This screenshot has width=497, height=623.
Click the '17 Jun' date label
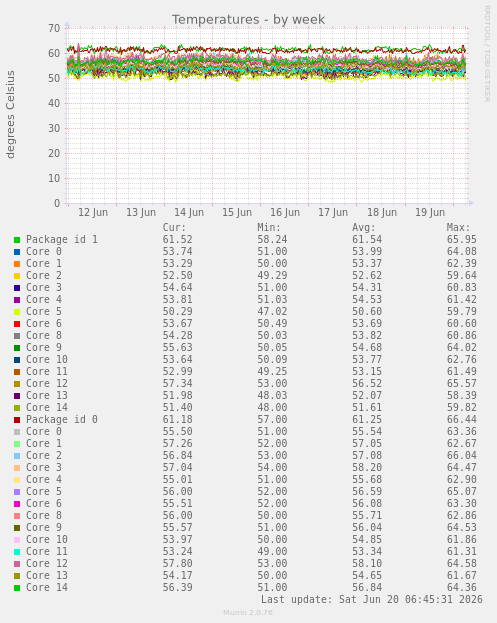pos(333,212)
